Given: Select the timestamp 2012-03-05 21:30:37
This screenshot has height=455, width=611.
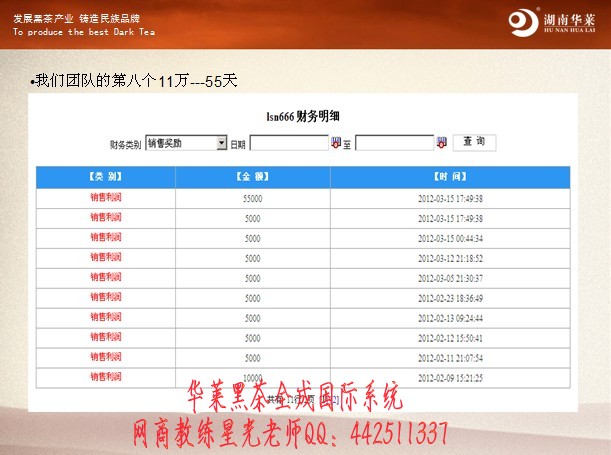Looking at the screenshot, I should (x=450, y=279).
